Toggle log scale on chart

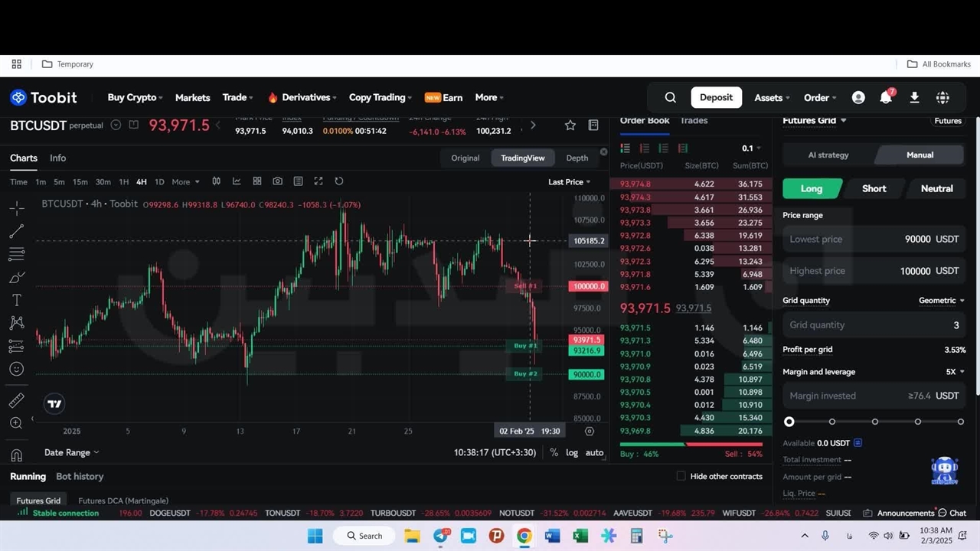(572, 452)
